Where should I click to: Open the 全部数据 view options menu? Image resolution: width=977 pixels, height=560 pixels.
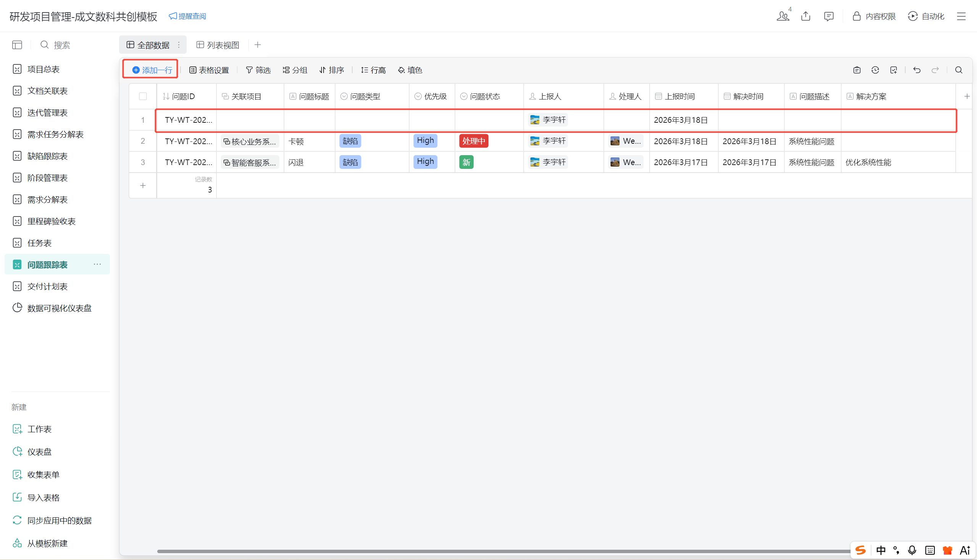pos(179,45)
